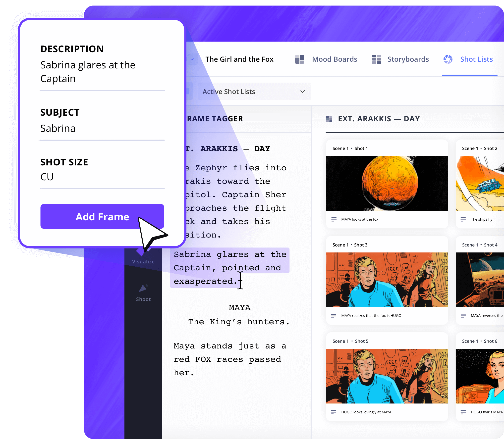
Task: Click the EXT. ARAKKIS — DAY panel heading
Action: (x=379, y=119)
